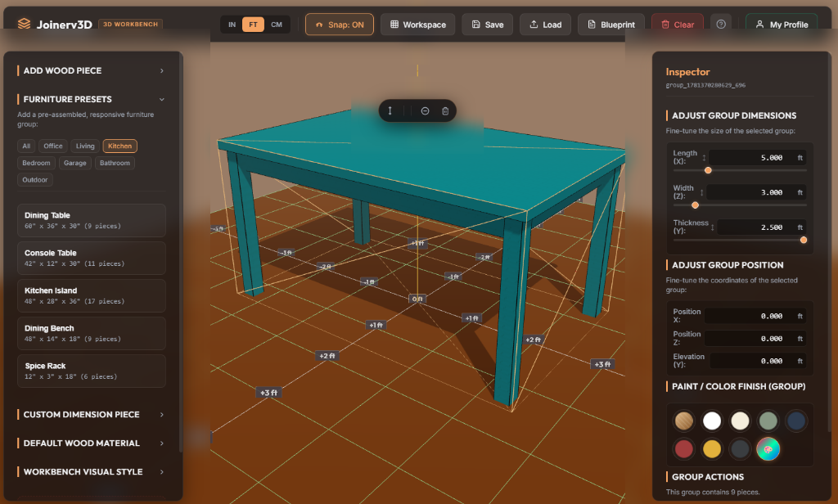Click the Width (Z) value field
838x504 pixels.
757,192
